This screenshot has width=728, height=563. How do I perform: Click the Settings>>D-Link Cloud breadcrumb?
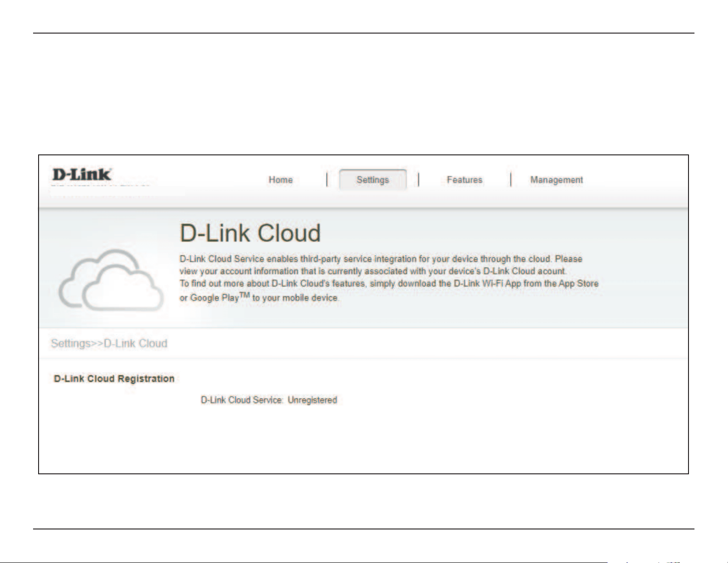109,343
